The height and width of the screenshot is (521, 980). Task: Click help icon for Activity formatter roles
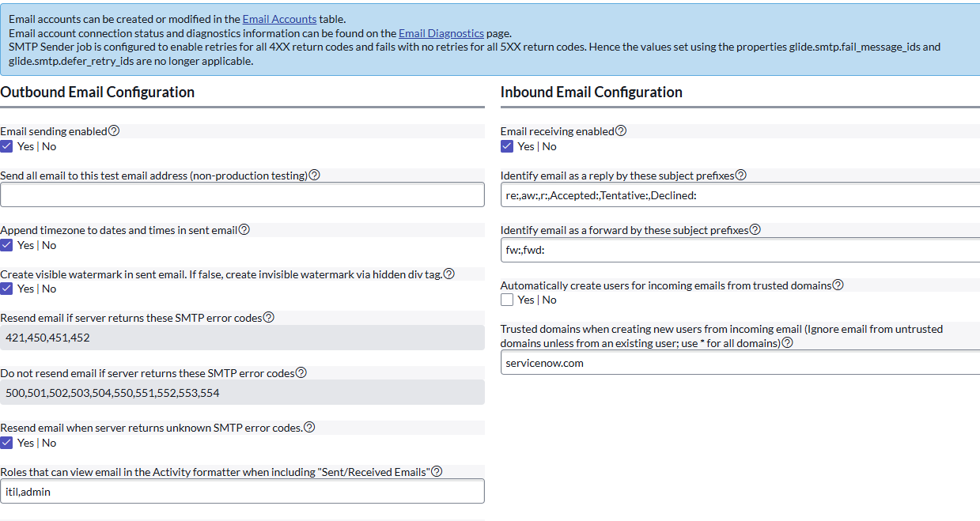(x=437, y=472)
